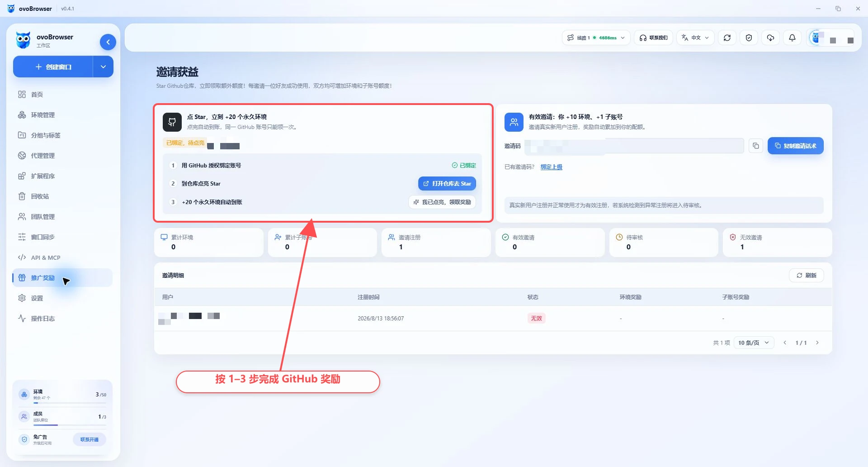Click the 环境 quota progress bar
The width and height of the screenshot is (868, 467).
coord(70,403)
